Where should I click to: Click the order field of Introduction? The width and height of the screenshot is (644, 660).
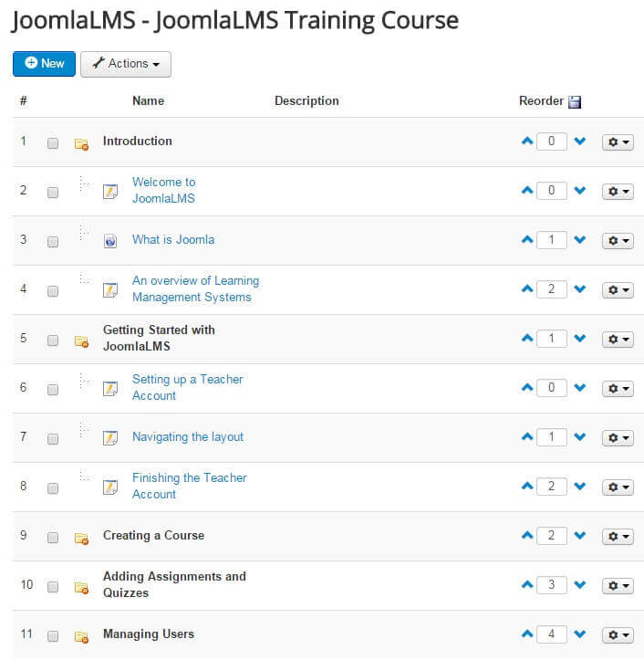tap(552, 141)
